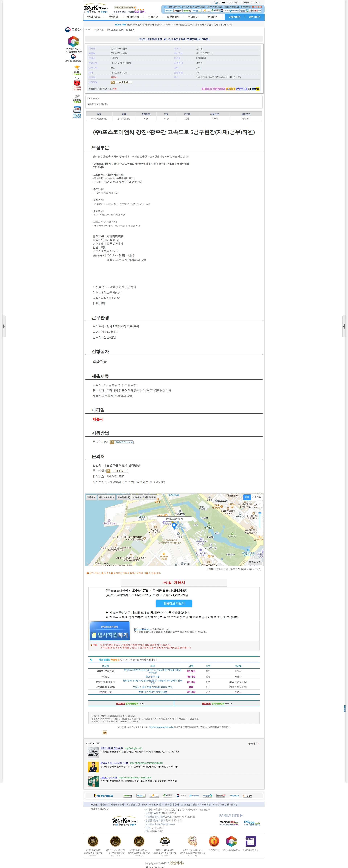Click the 채움스피치학원 ad thumbnail
The height and width of the screenshot is (868, 348).
[x=93, y=781]
